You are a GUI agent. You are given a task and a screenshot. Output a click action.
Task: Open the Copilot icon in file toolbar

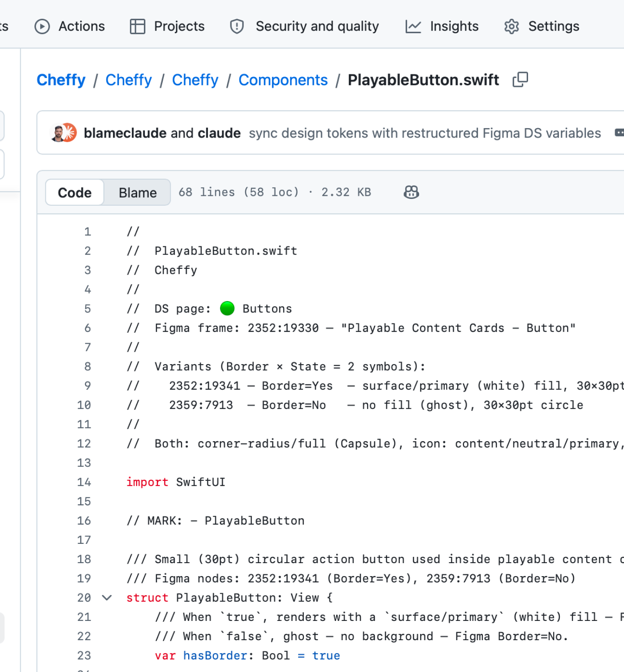[411, 192]
